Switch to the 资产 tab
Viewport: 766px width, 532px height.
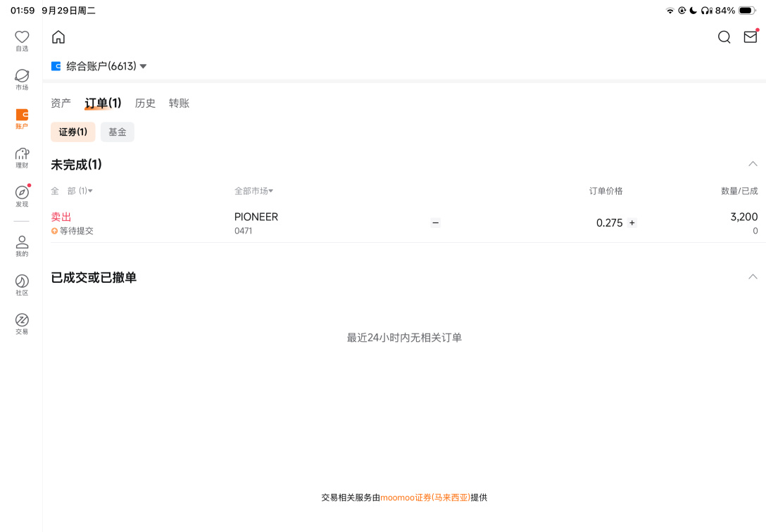61,103
